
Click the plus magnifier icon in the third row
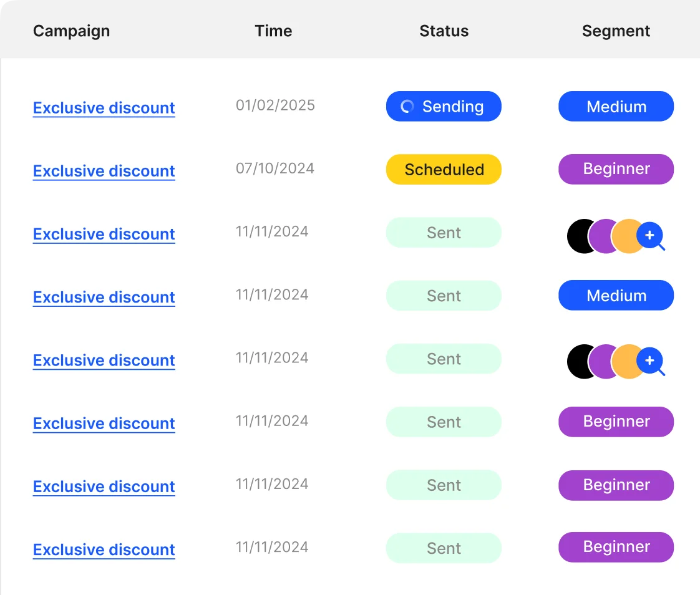point(651,236)
